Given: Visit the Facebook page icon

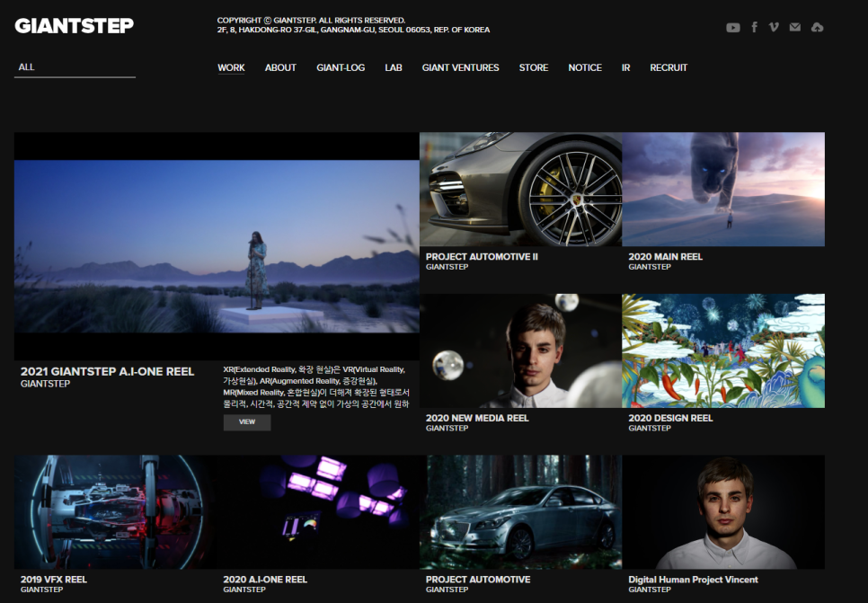Looking at the screenshot, I should [754, 27].
